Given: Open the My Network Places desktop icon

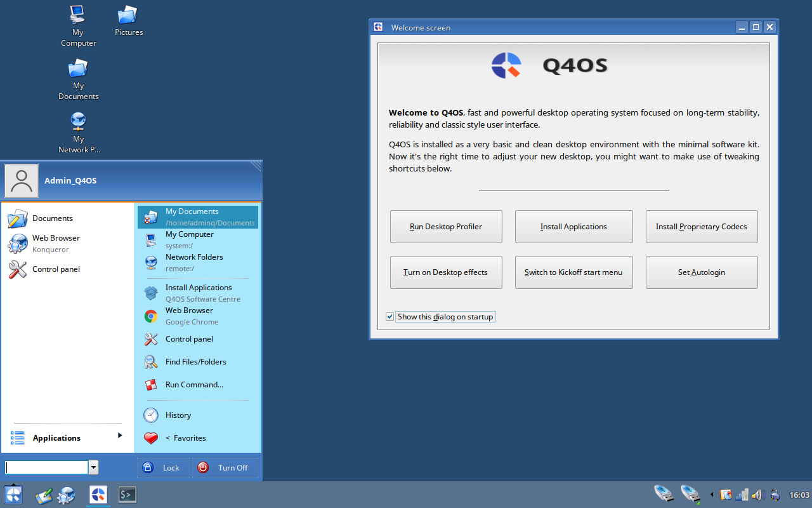Looking at the screenshot, I should [79, 133].
